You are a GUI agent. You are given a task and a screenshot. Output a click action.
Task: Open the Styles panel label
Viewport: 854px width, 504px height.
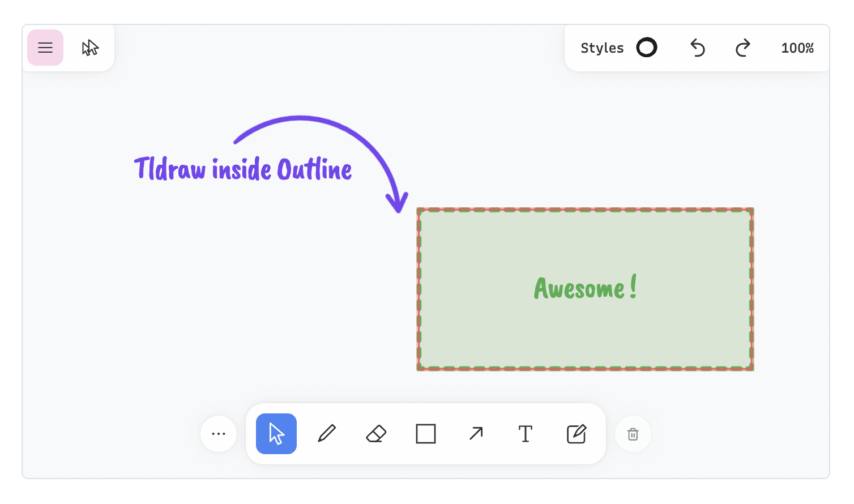(602, 48)
